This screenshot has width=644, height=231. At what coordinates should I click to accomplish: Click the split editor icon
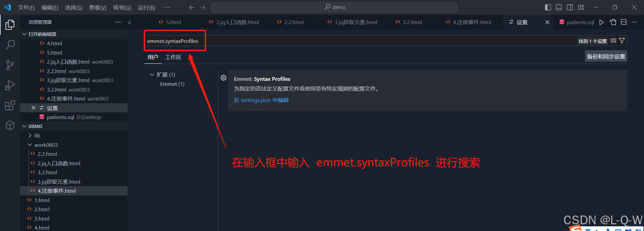[624, 22]
